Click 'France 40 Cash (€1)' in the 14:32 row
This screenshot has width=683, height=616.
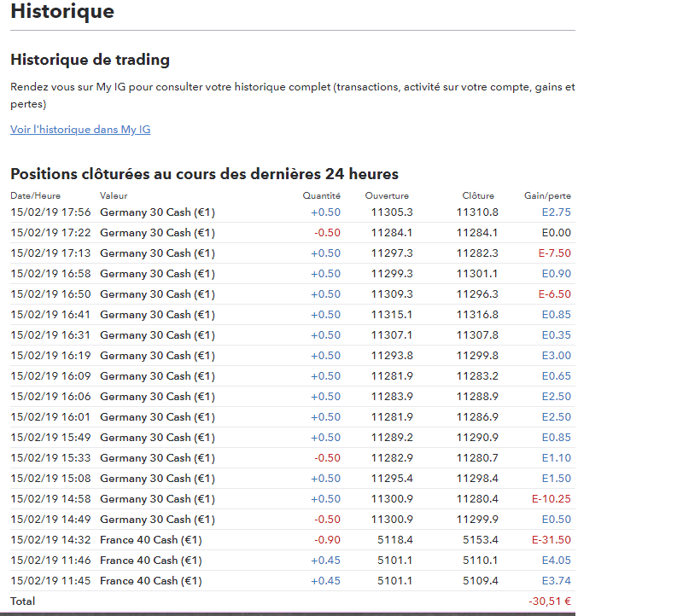click(151, 539)
